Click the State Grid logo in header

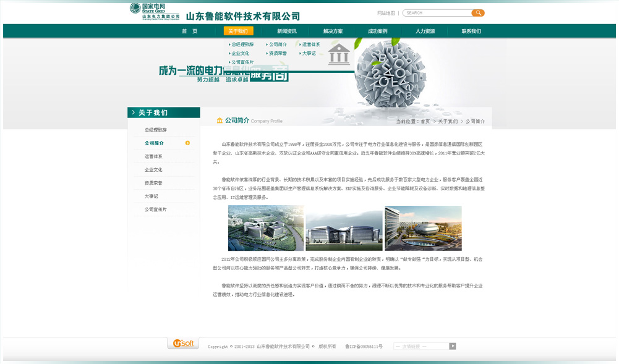tap(155, 11)
